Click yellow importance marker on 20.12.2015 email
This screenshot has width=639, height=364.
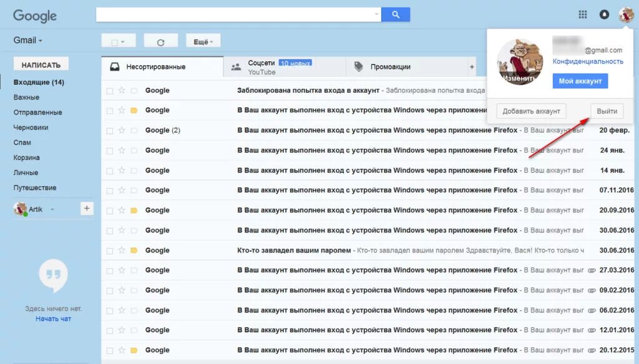[x=134, y=350]
